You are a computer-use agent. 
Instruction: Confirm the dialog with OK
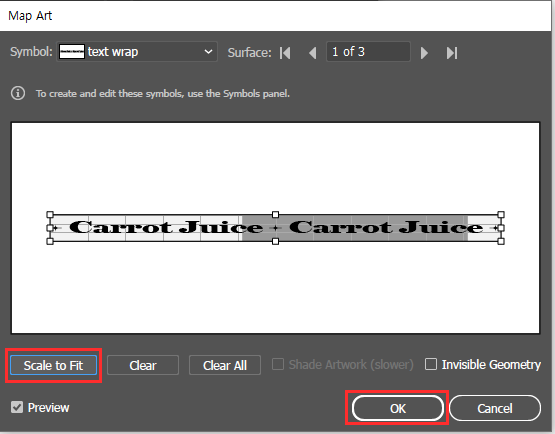397,408
